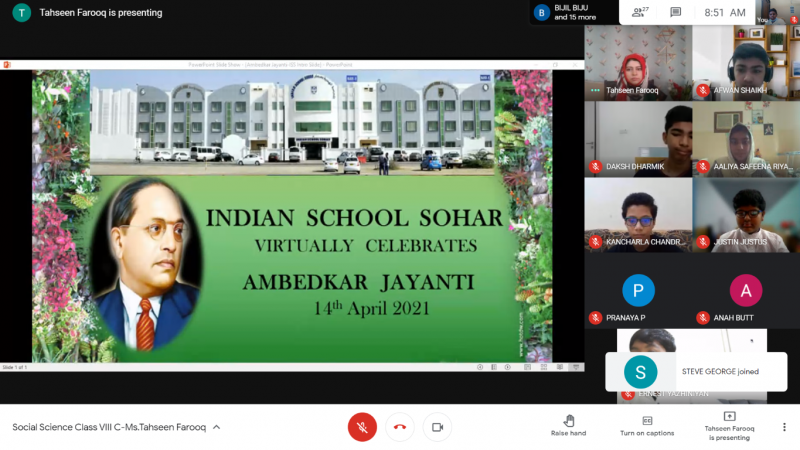Unmute using the red microphone button
This screenshot has height=450, width=800.
pyautogui.click(x=362, y=427)
